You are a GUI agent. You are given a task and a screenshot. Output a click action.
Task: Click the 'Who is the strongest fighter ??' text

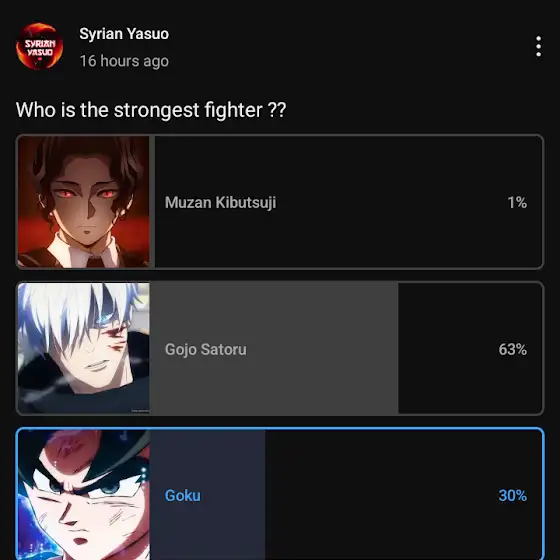coord(151,110)
